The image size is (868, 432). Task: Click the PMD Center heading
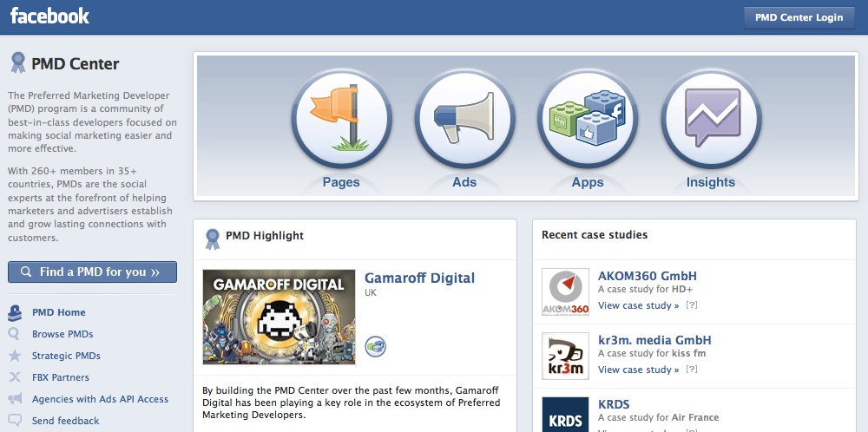point(76,64)
